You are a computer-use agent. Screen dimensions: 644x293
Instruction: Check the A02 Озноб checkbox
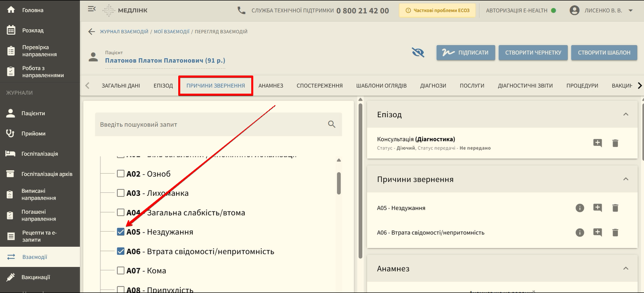(121, 174)
